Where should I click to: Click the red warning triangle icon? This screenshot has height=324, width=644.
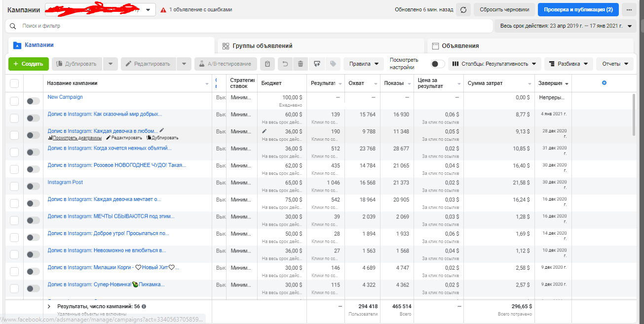point(163,9)
